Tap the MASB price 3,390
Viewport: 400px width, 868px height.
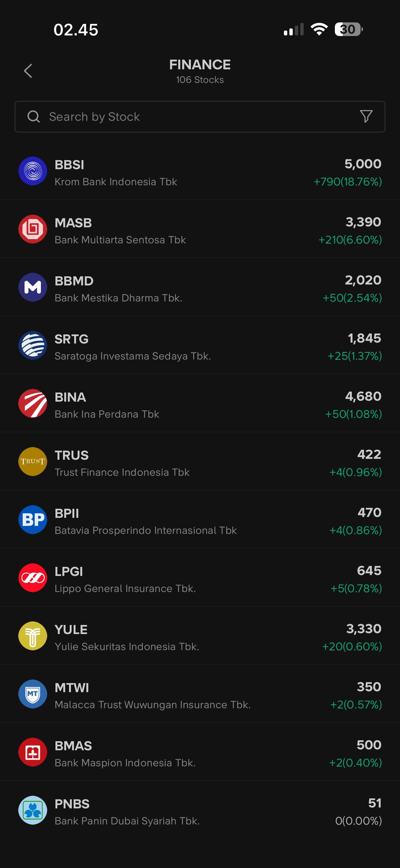[363, 222]
